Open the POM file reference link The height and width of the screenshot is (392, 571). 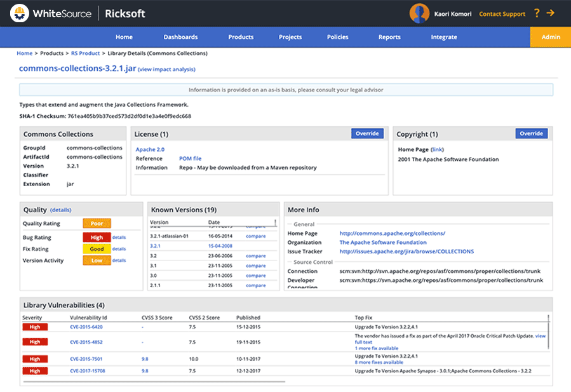[190, 158]
